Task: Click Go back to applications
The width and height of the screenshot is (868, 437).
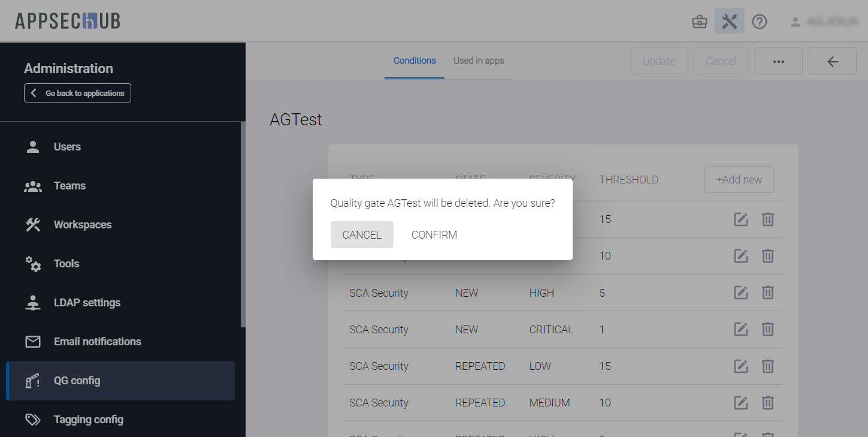Action: pyautogui.click(x=77, y=93)
